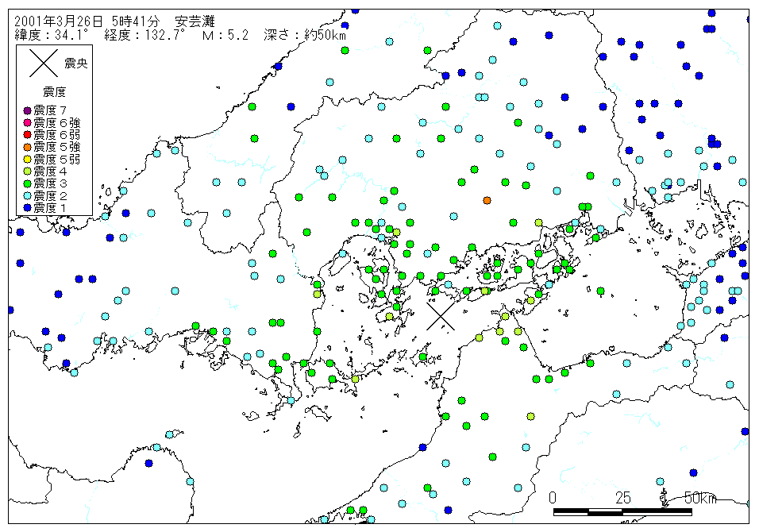Click the 震度3 legend label

tap(50, 183)
